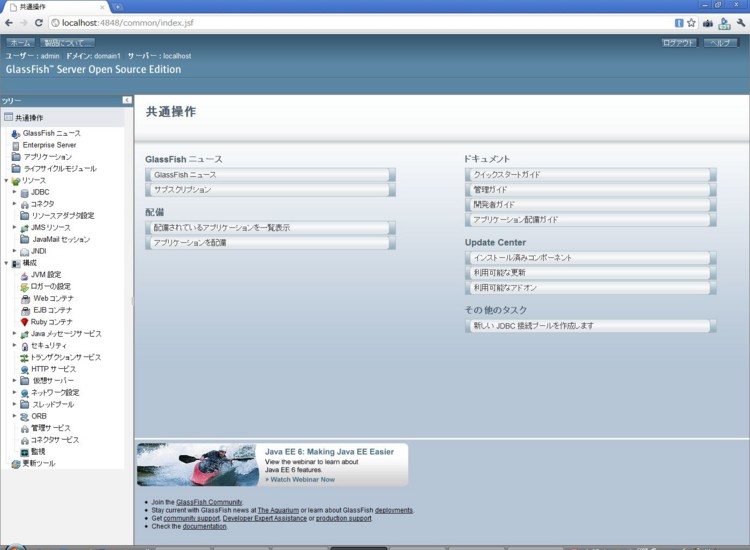Click the JDBC database icon in tree
This screenshot has width=750, height=550.
tap(24, 193)
